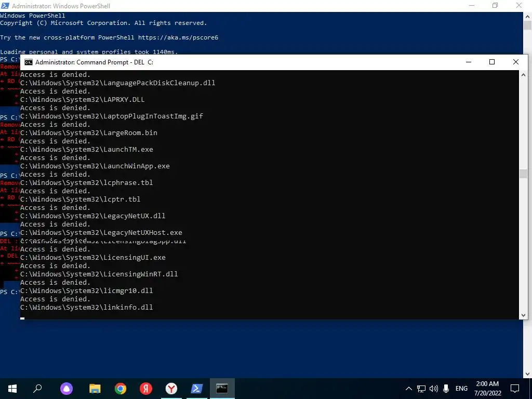
Task: Click the linkinfo.dll path line
Action: point(87,307)
